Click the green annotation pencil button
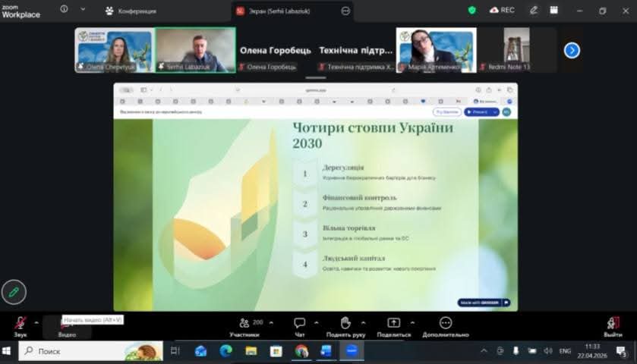637x364 pixels. [13, 292]
